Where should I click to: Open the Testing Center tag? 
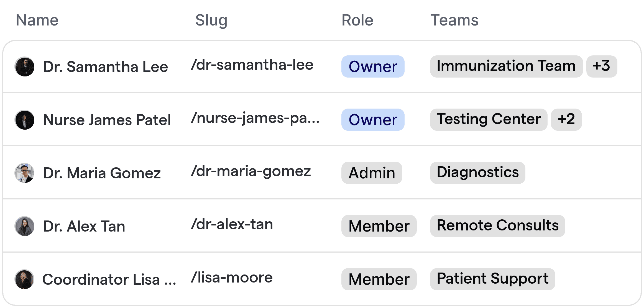point(488,120)
